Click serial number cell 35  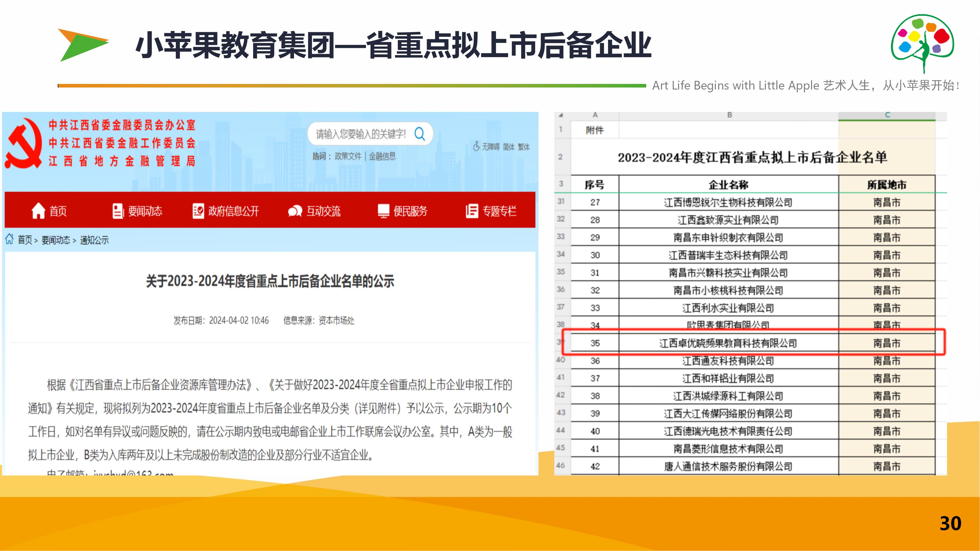click(595, 343)
